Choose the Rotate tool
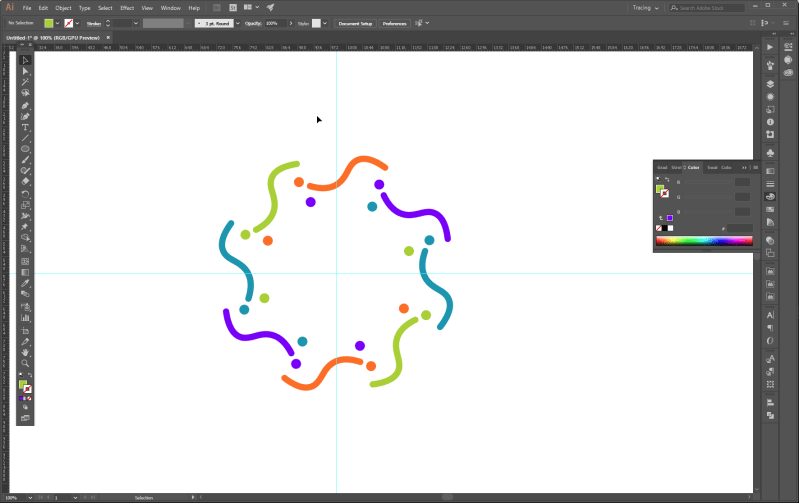 tap(25, 194)
